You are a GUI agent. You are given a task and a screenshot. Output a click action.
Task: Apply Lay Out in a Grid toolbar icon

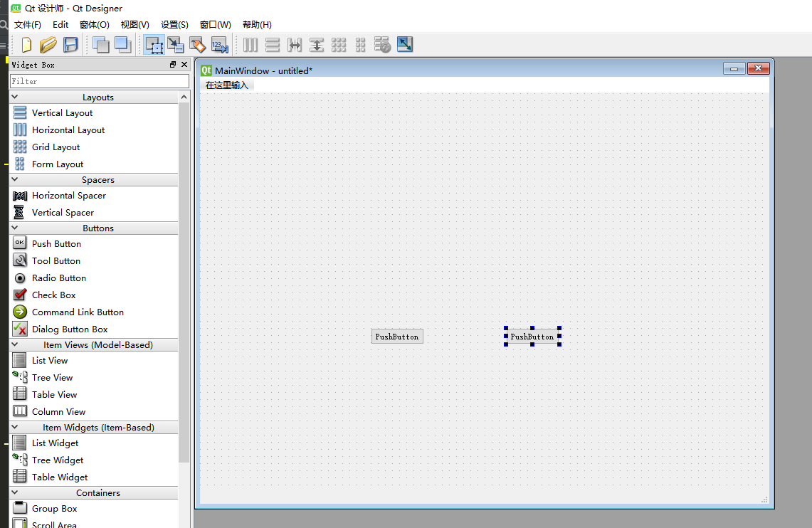[339, 45]
